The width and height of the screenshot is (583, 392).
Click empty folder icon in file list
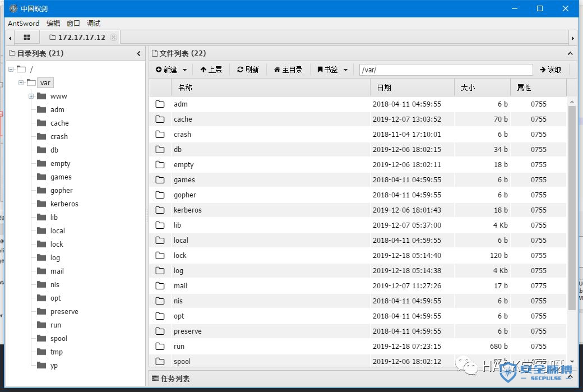point(160,164)
